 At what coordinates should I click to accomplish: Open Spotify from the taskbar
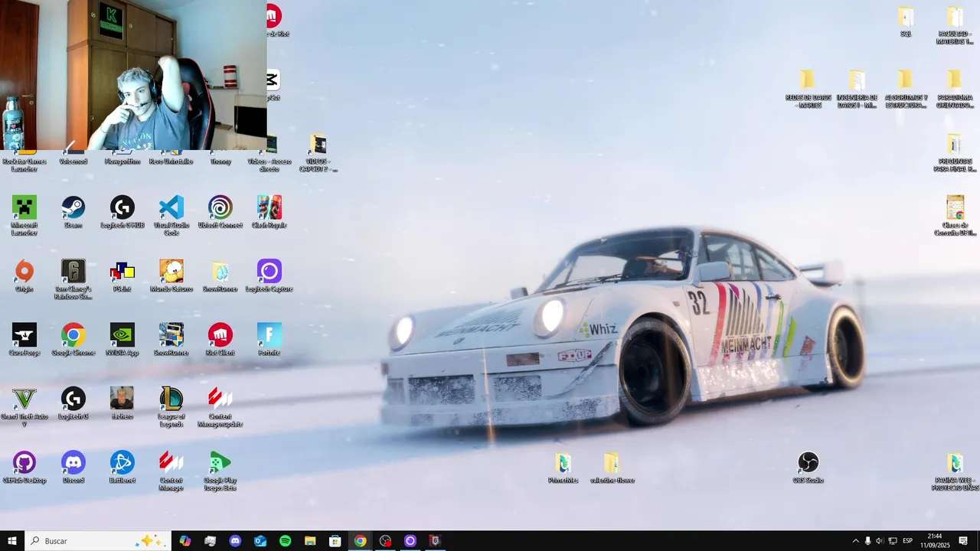point(285,541)
